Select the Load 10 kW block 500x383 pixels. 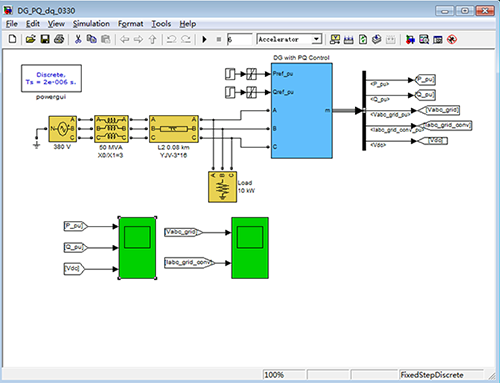point(223,187)
